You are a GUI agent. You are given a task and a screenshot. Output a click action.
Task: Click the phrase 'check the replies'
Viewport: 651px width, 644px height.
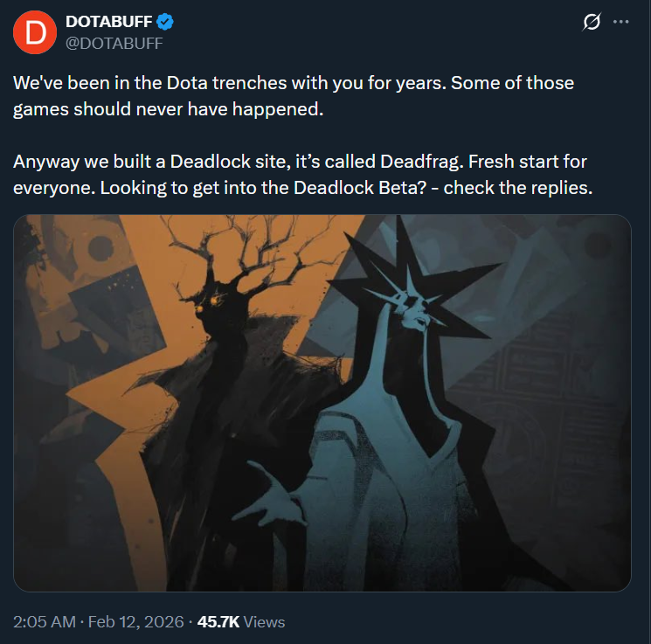click(517, 188)
